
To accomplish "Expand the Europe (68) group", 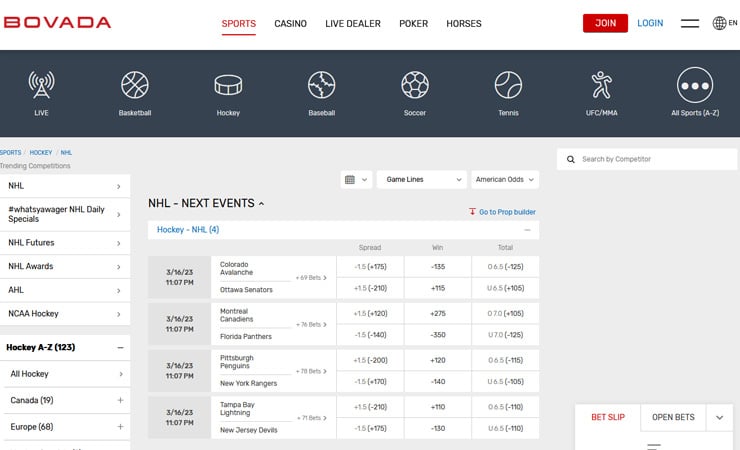I will pos(120,426).
